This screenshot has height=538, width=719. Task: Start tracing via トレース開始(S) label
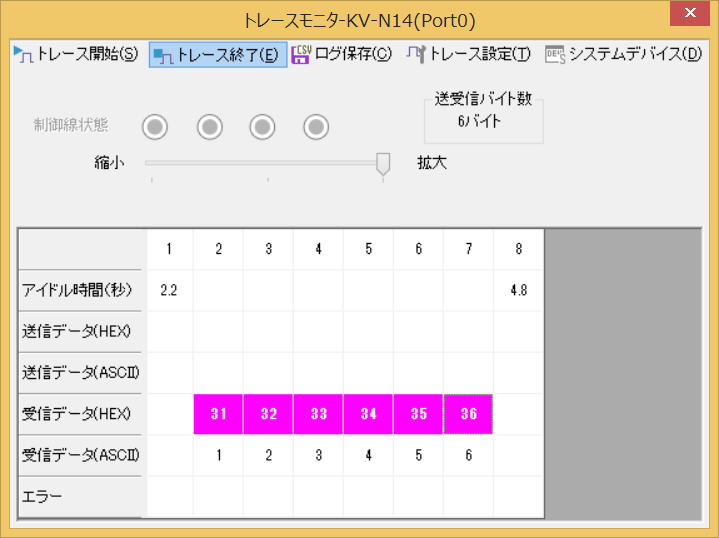pos(87,54)
